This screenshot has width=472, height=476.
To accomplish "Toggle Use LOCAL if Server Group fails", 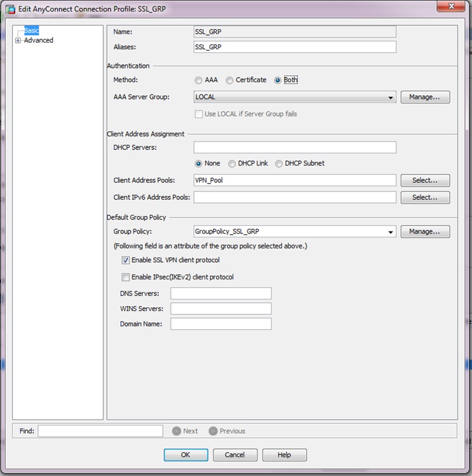I will (x=198, y=114).
